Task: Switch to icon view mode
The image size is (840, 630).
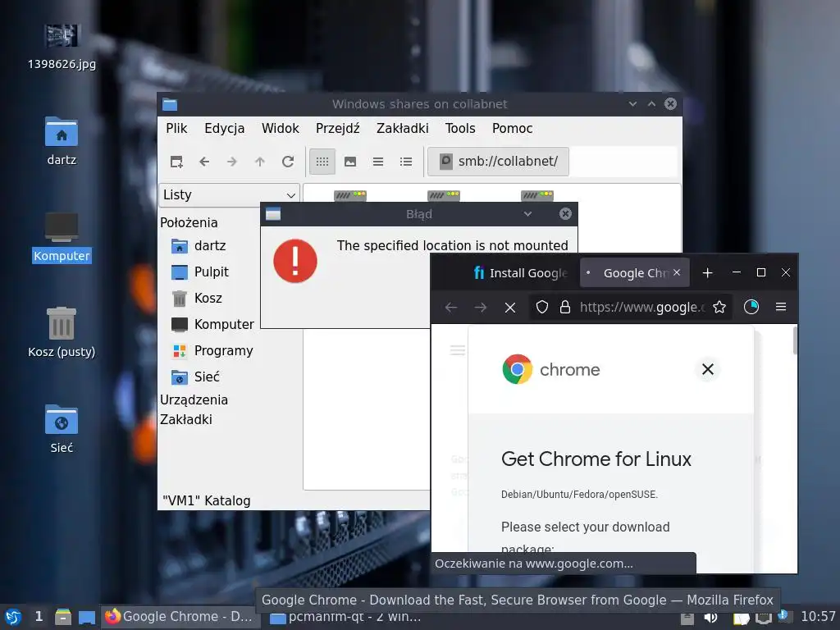Action: (x=322, y=162)
